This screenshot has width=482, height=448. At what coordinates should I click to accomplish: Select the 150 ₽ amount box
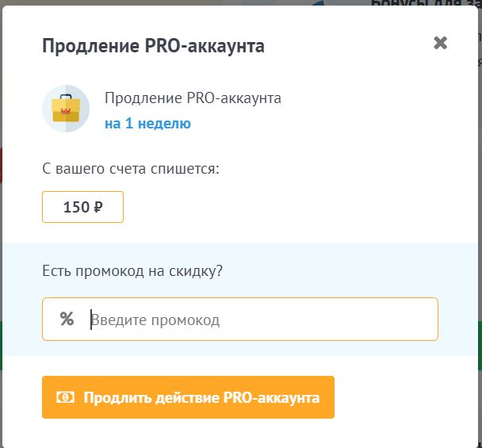tap(82, 207)
